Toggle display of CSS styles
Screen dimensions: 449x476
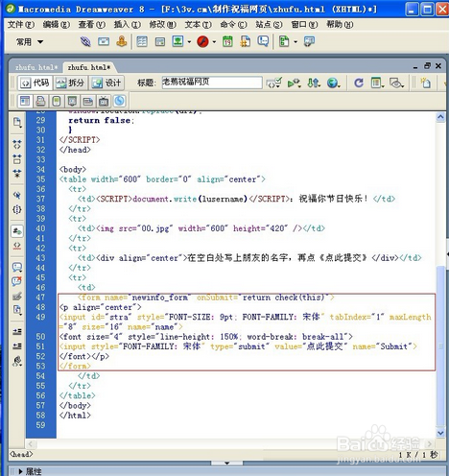point(119,102)
